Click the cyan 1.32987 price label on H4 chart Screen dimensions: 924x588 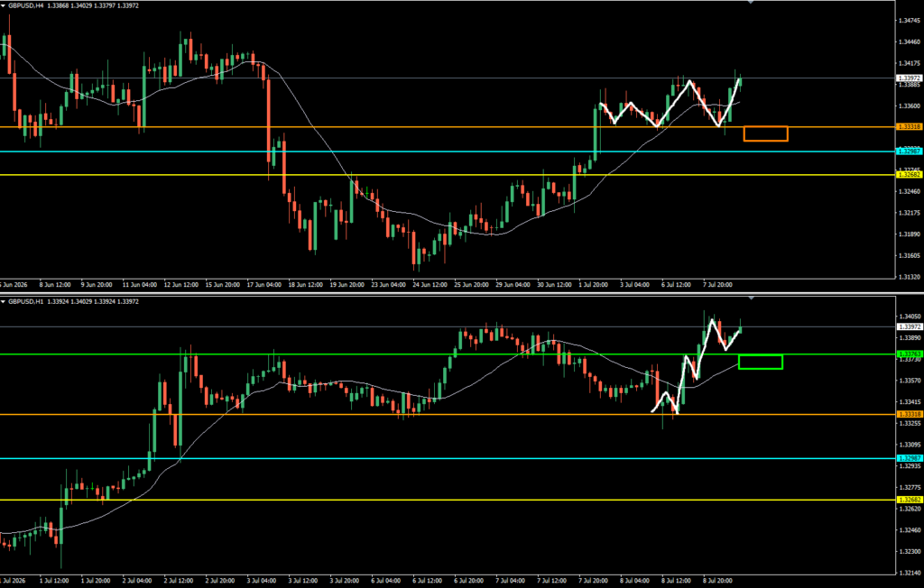[909, 152]
